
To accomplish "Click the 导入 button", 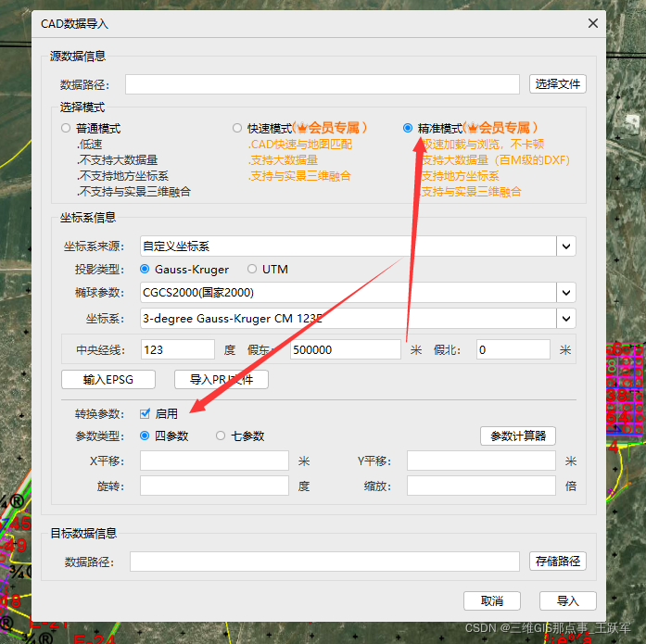I will tap(567, 601).
